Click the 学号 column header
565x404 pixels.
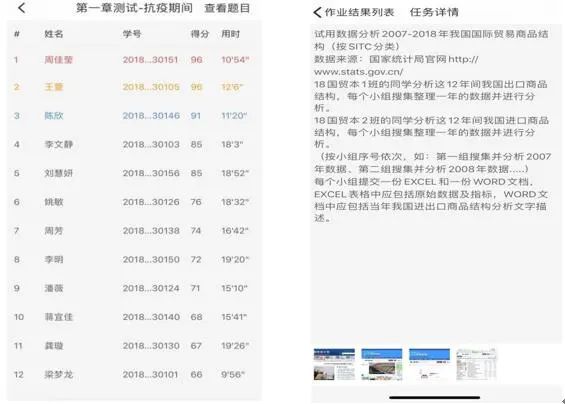click(132, 34)
